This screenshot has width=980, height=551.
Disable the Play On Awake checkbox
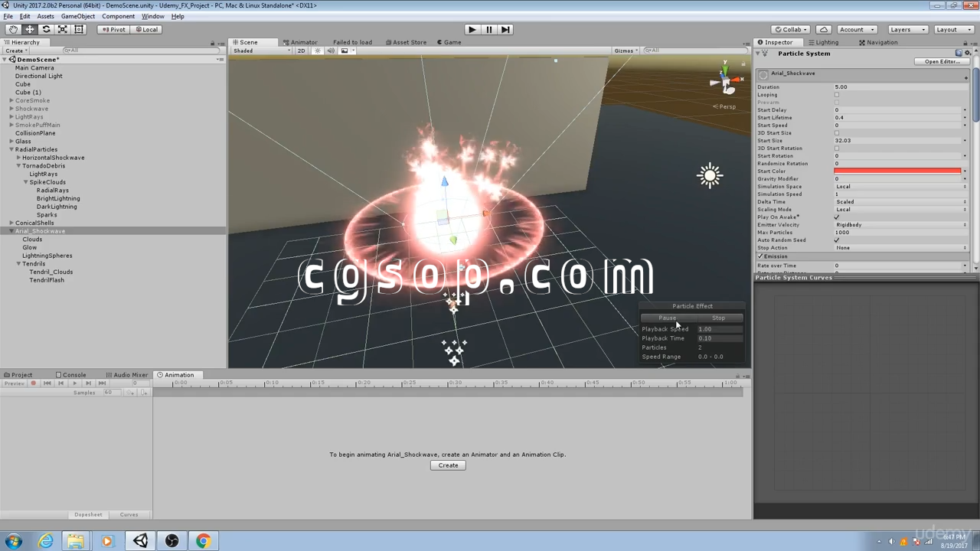click(837, 217)
